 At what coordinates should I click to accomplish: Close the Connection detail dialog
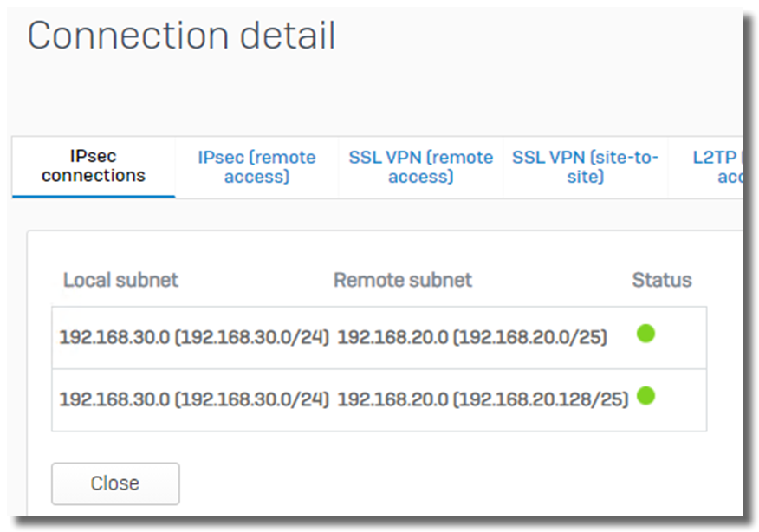(115, 483)
